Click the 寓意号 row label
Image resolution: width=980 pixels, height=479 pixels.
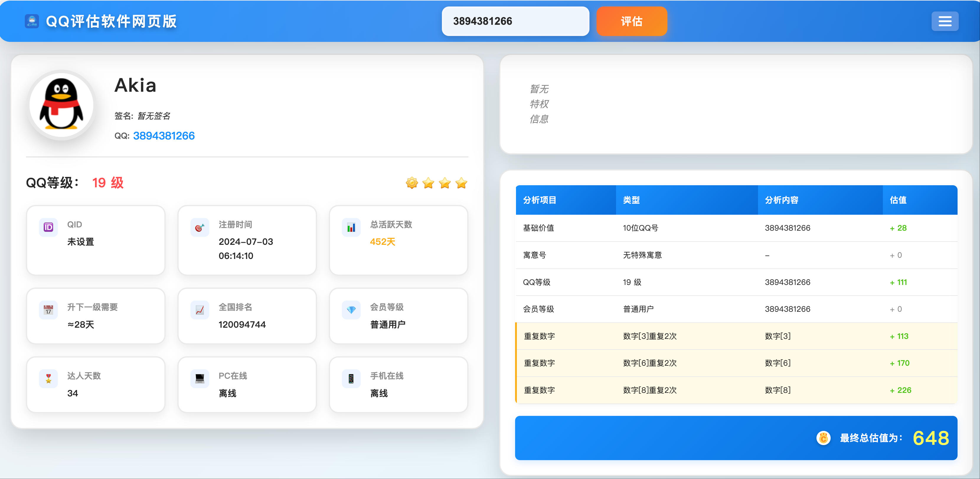click(535, 255)
